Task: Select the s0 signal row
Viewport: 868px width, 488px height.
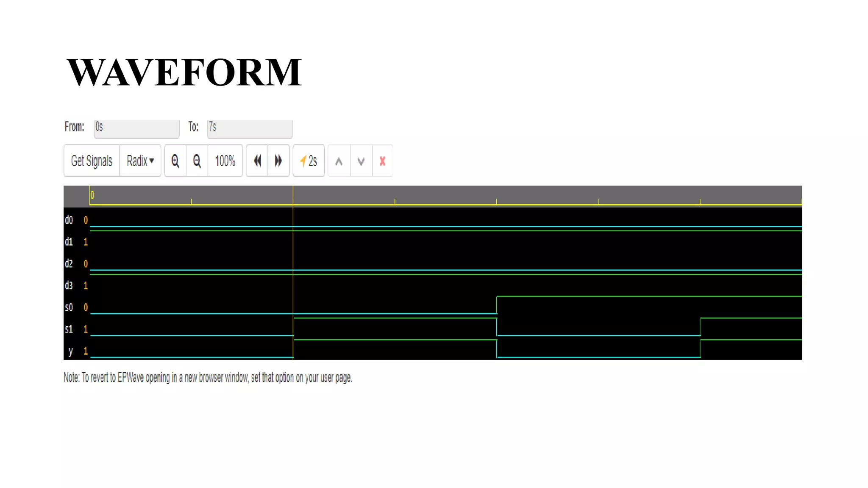Action: [433, 307]
